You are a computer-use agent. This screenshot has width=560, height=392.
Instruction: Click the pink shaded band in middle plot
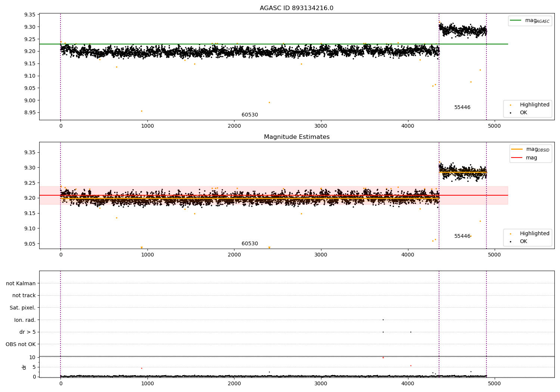click(474, 190)
